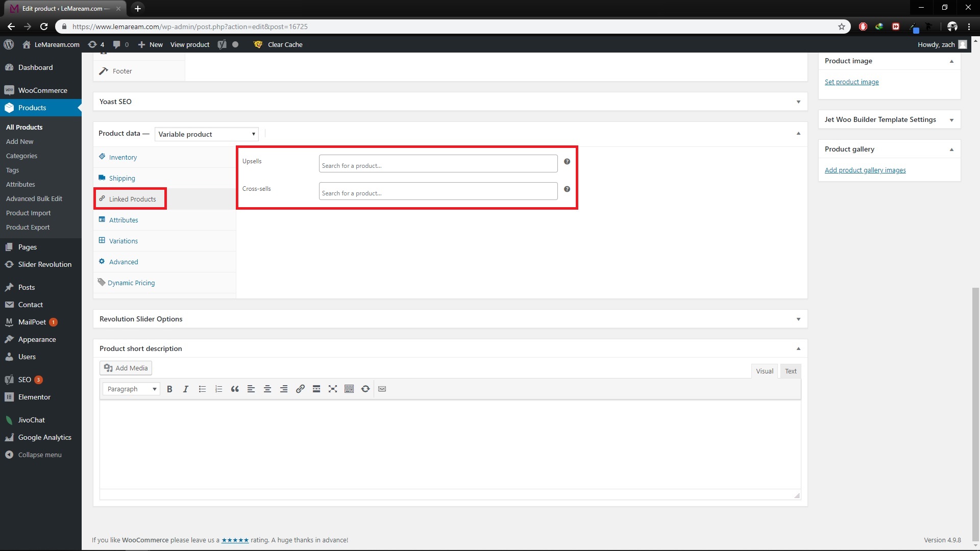The width and height of the screenshot is (980, 551).
Task: Open the New content menu
Action: coord(151,44)
